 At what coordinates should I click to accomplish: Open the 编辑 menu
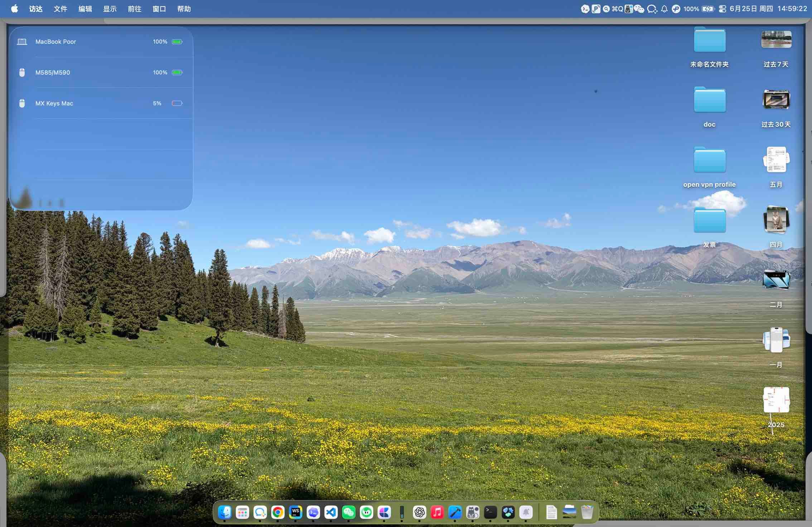[85, 9]
